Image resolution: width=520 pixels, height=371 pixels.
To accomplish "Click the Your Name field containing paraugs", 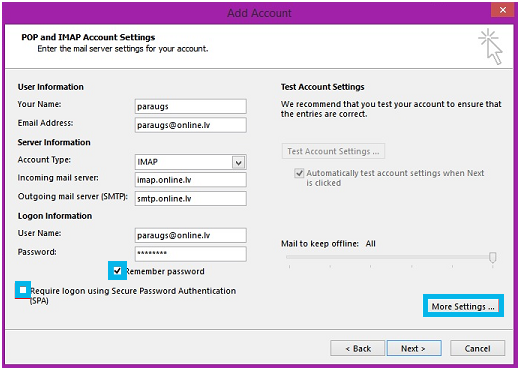I will [191, 106].
